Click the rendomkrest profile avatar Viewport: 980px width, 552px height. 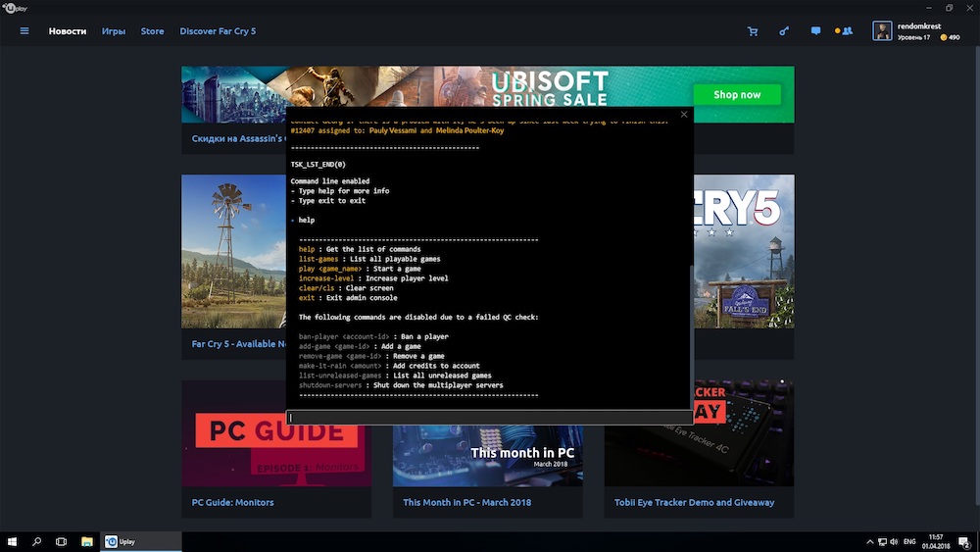[882, 30]
